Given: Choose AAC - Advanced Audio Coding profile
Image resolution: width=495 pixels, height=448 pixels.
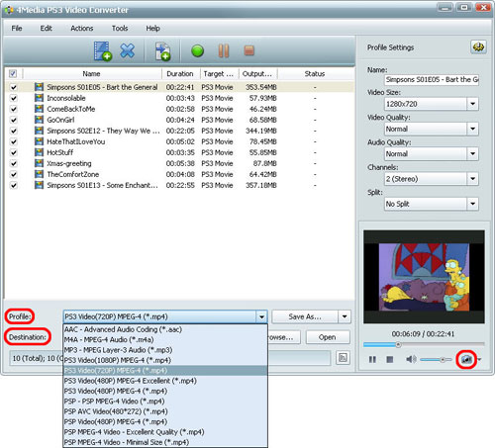Looking at the screenshot, I should coord(165,329).
